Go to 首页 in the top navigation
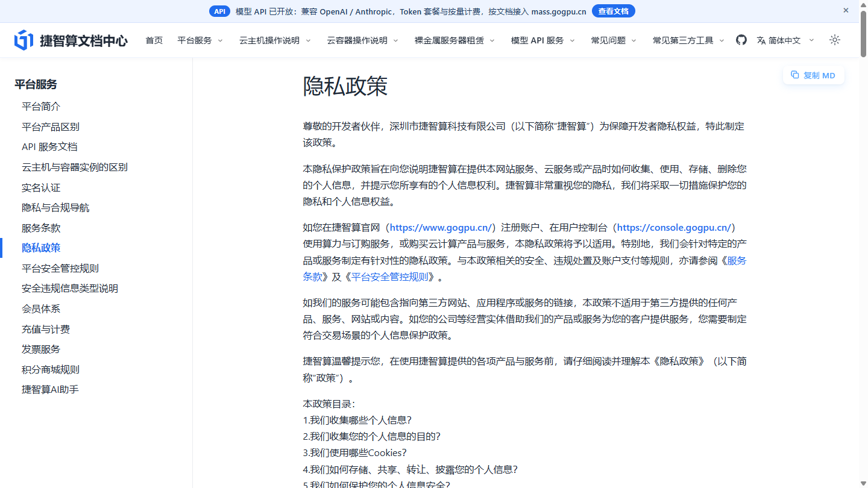 click(154, 40)
